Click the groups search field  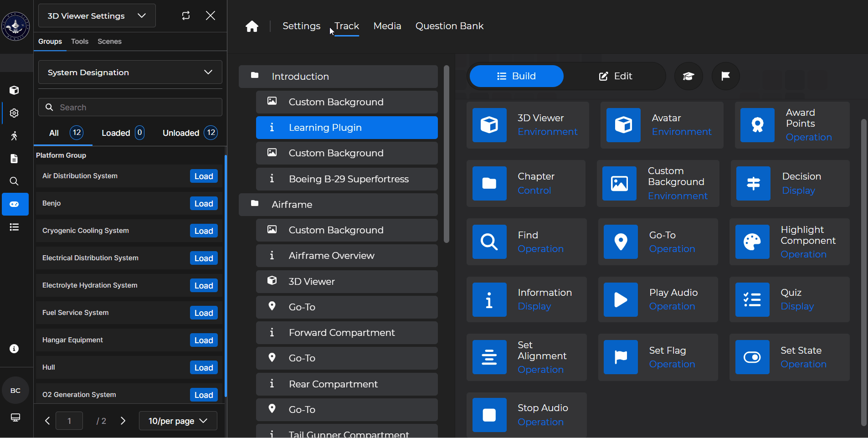pyautogui.click(x=130, y=107)
